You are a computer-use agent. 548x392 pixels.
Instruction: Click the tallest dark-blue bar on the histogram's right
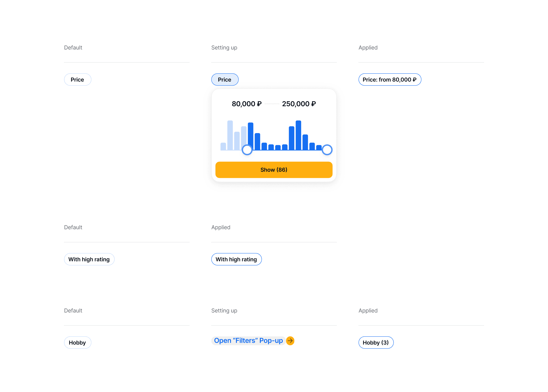(298, 135)
